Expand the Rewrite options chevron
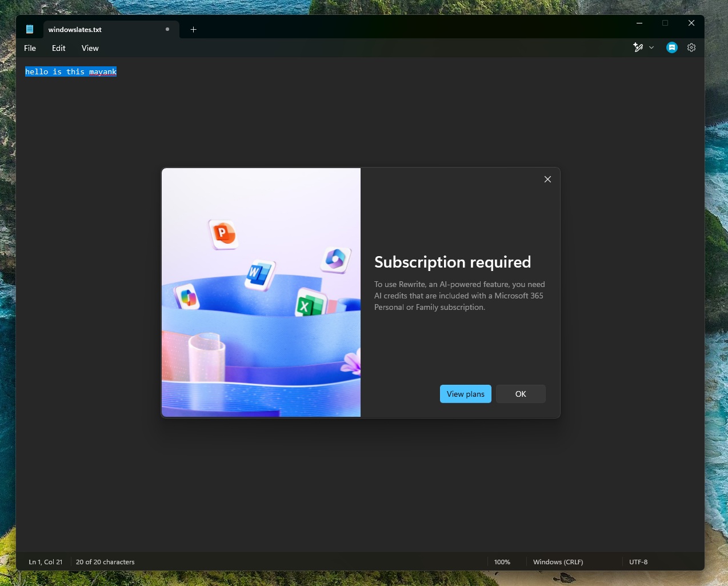This screenshot has height=586, width=728. pos(651,47)
